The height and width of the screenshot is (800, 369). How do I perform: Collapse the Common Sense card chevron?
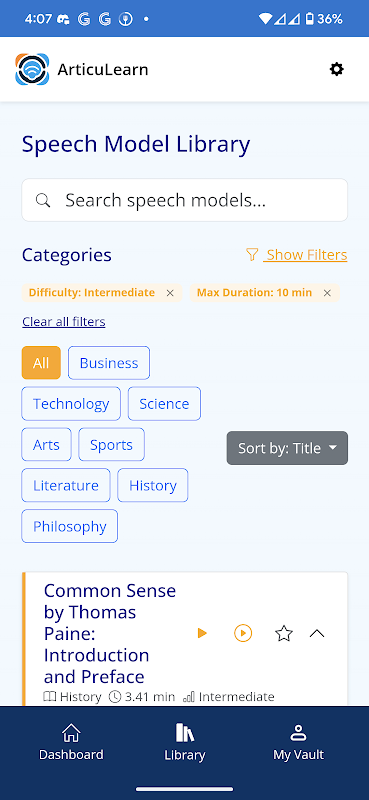click(x=317, y=633)
